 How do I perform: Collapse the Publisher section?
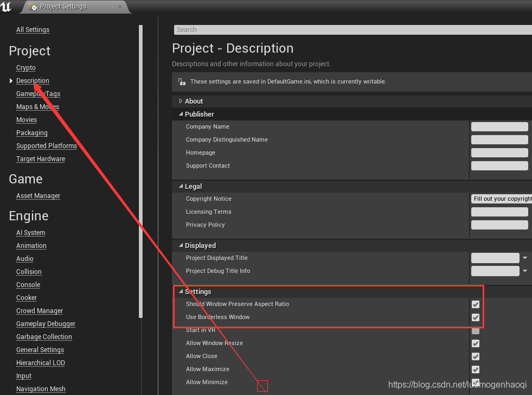click(x=181, y=114)
